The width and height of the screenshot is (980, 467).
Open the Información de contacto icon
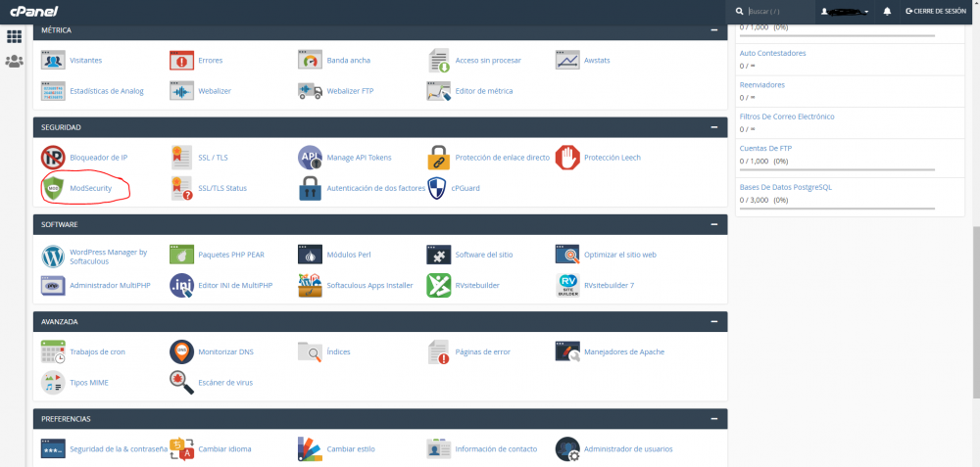[439, 448]
